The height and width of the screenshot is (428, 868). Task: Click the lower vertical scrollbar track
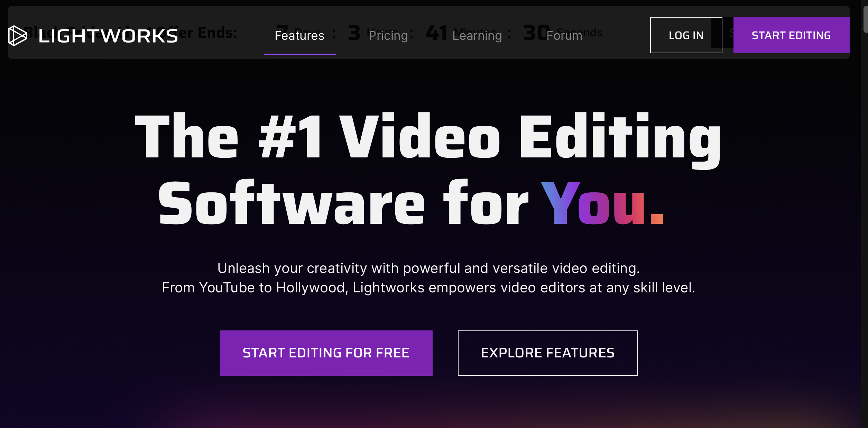pos(865,311)
